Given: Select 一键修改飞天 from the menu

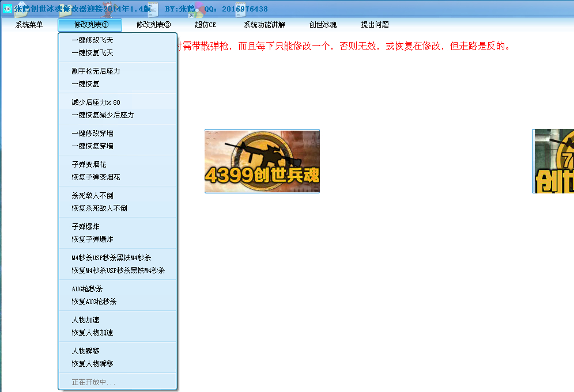Looking at the screenshot, I should click(118, 40).
